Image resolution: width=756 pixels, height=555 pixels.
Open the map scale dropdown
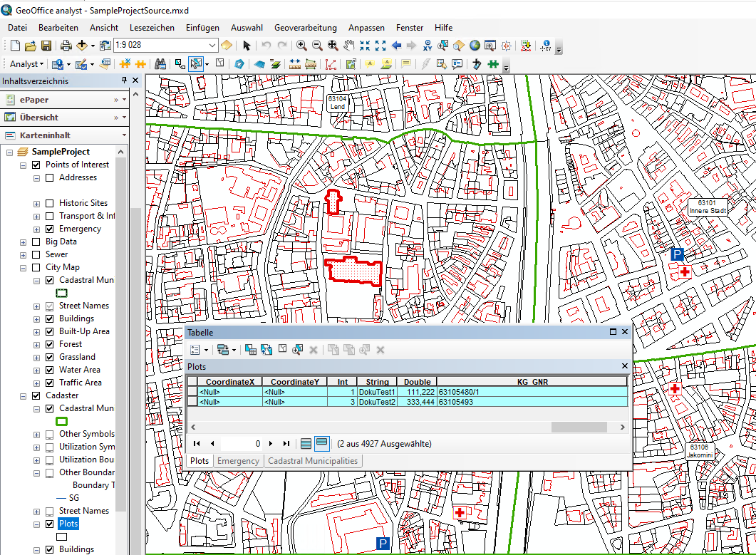(x=213, y=46)
